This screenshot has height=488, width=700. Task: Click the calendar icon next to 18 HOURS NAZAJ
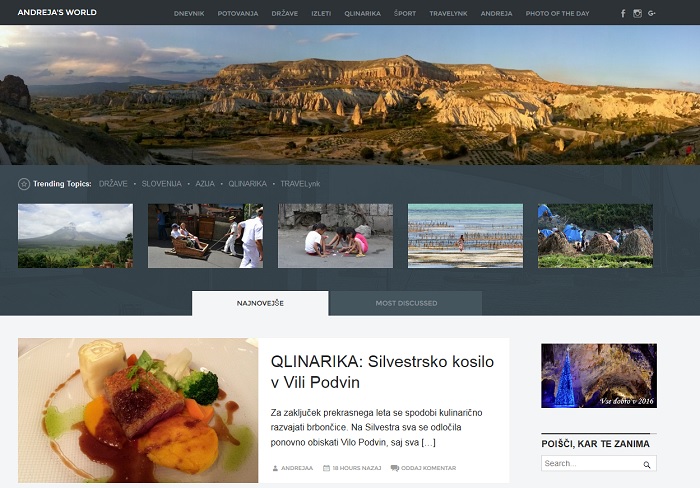326,468
